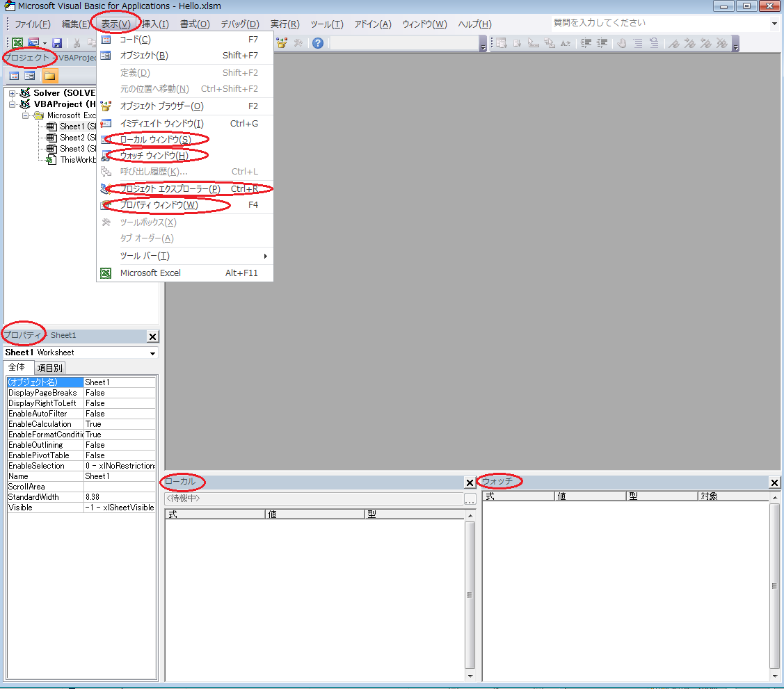
Task: Select the StandardWidth property row
Action: pyautogui.click(x=81, y=497)
